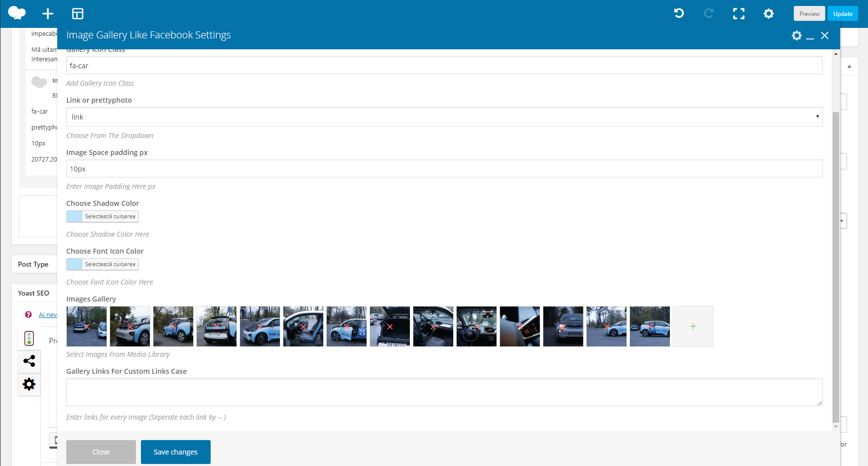Click the Yoast help question mark icon

[28, 314]
